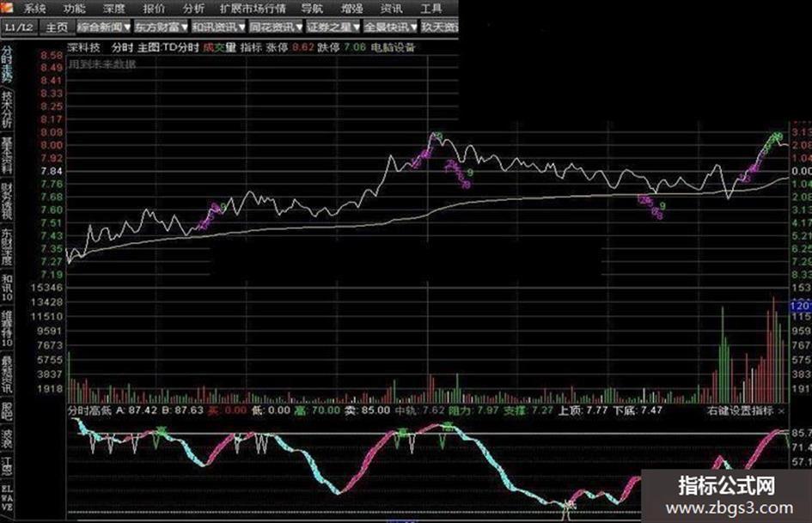The width and height of the screenshot is (812, 523).
Task: Select the 基本资料 sidebar tab
Action: click(7, 155)
